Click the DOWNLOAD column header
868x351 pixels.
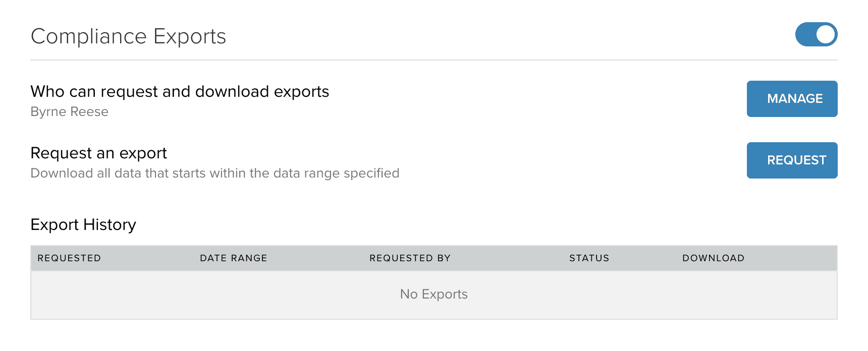coord(713,258)
